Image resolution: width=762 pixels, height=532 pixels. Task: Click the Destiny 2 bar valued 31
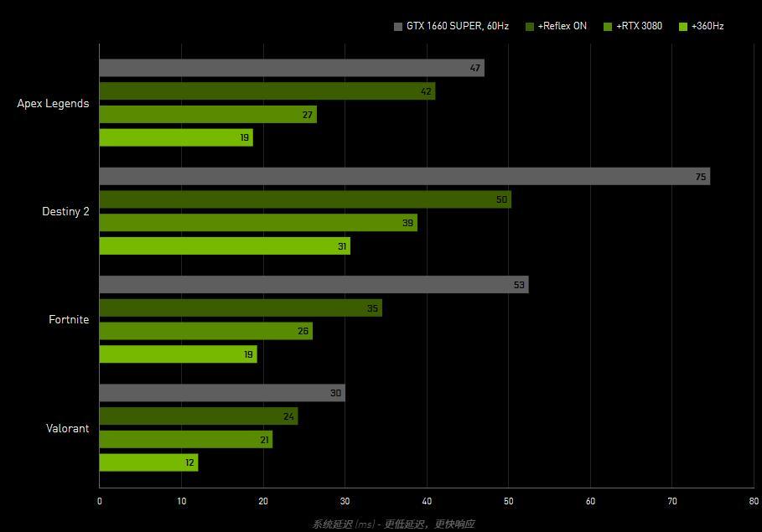pos(225,245)
